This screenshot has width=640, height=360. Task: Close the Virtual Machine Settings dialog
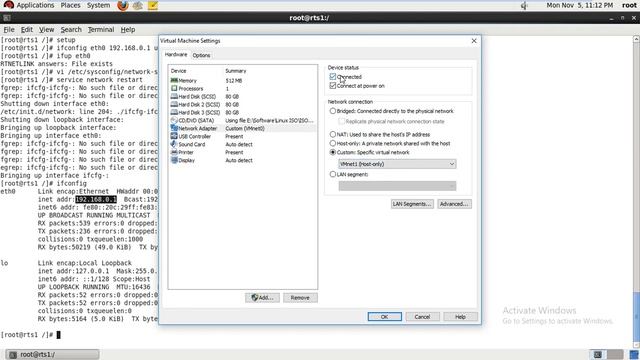coord(474,41)
